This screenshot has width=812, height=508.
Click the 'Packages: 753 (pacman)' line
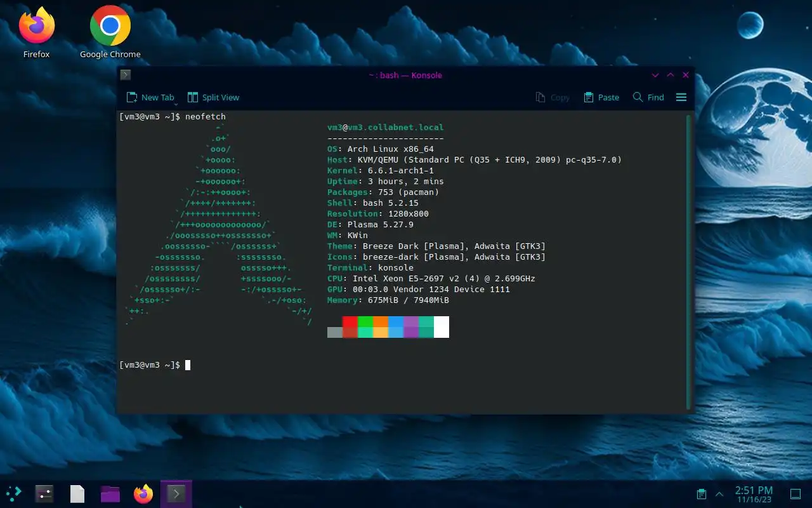[x=383, y=192]
